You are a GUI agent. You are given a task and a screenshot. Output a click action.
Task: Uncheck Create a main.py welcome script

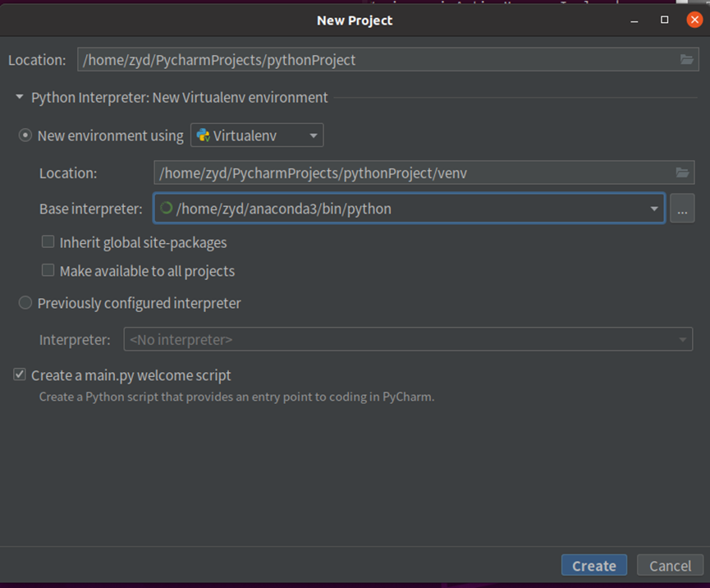tap(20, 375)
